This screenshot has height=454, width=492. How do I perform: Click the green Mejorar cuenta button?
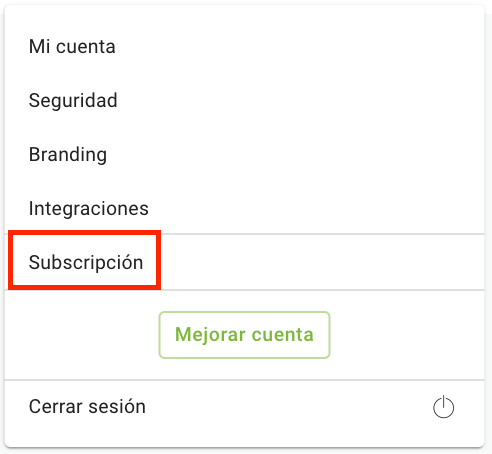244,335
